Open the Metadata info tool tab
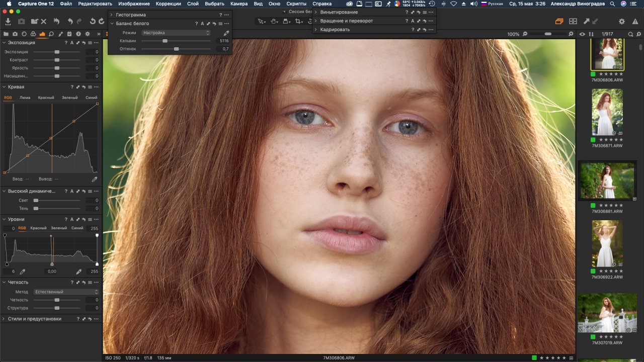The height and width of the screenshot is (362, 644). (78, 34)
